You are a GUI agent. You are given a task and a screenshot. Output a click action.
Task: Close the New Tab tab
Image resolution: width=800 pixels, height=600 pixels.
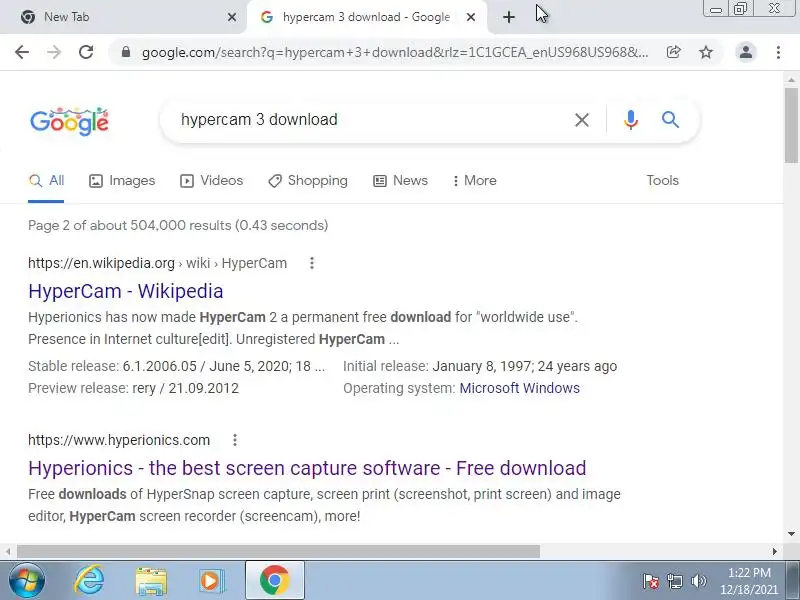[232, 17]
